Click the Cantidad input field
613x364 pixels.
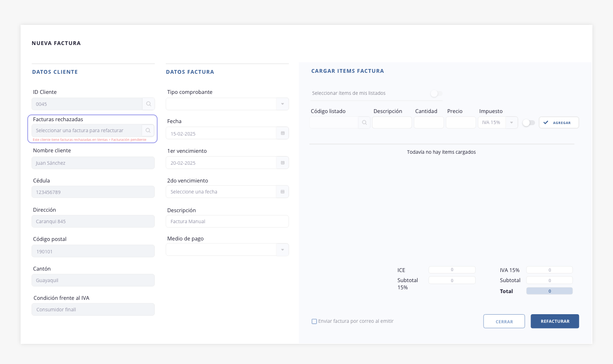[429, 123]
